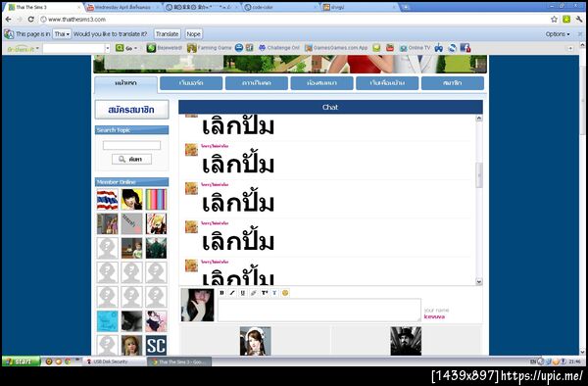Open the translate bar Options dropdown
Screen dimensions: 588x386
click(x=558, y=34)
